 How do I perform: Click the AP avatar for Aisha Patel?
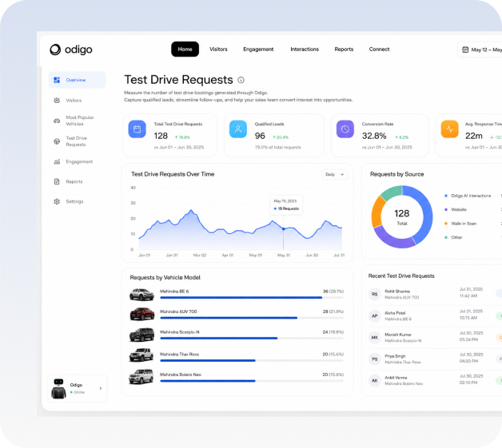[375, 316]
